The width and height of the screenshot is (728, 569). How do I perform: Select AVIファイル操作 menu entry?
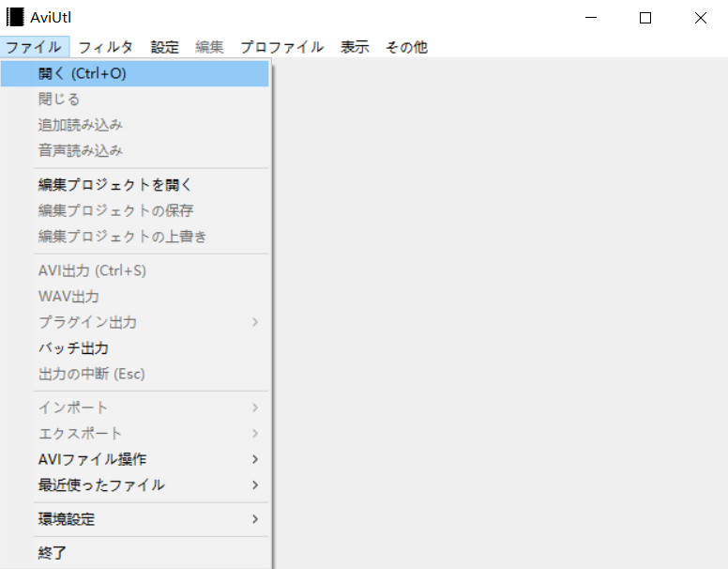point(135,459)
